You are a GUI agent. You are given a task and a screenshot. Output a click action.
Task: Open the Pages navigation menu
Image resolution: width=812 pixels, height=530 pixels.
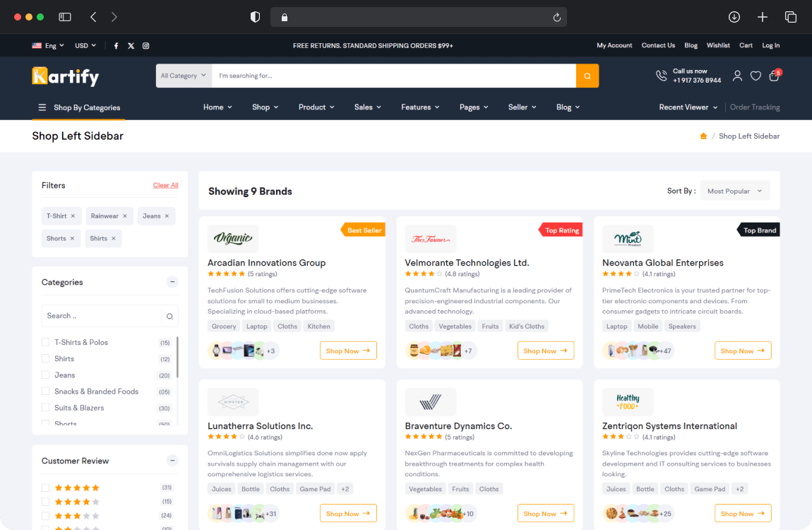tap(474, 107)
